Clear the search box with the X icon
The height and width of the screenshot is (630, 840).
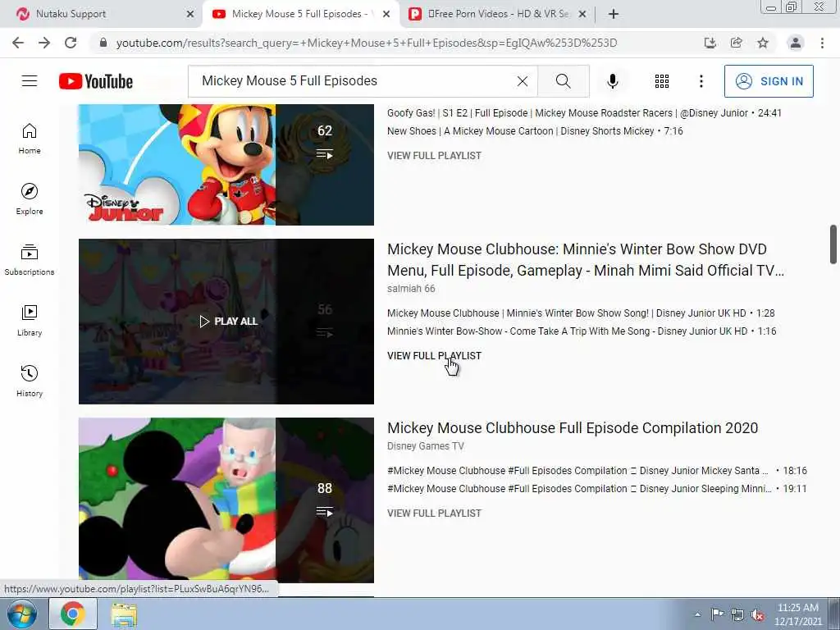[523, 81]
